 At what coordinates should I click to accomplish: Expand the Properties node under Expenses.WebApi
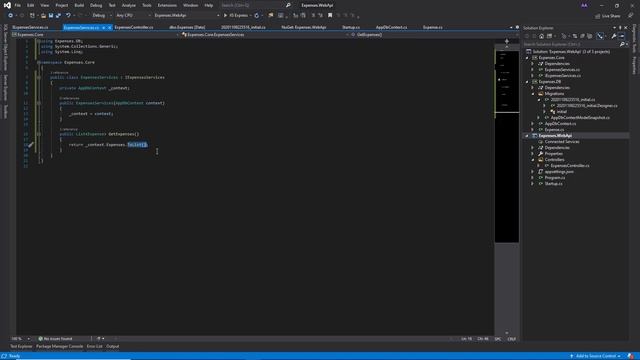point(533,154)
